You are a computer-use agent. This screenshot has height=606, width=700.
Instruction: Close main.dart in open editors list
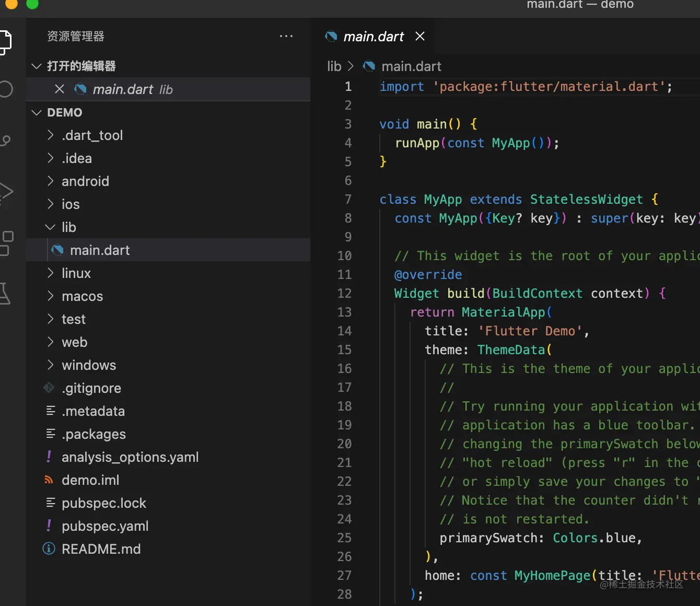pos(60,89)
